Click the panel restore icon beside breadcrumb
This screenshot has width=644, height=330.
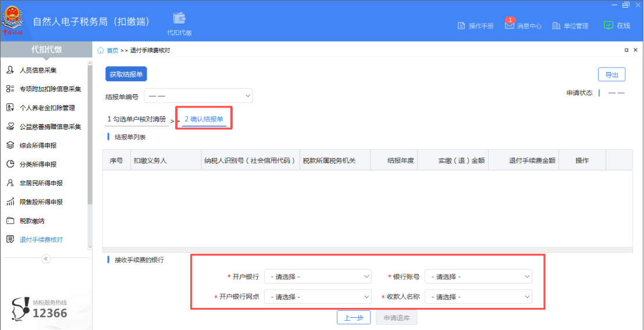627,50
